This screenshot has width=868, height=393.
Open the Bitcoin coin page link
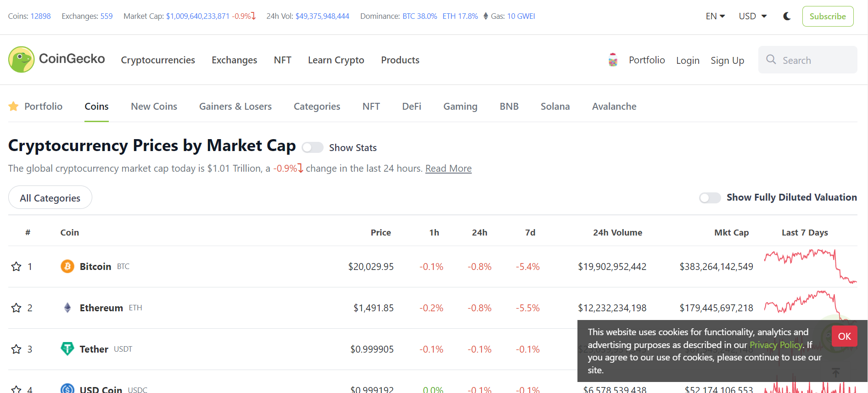[x=95, y=266]
